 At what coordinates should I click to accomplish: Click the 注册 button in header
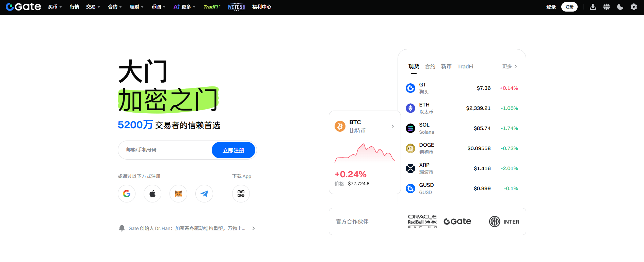569,7
